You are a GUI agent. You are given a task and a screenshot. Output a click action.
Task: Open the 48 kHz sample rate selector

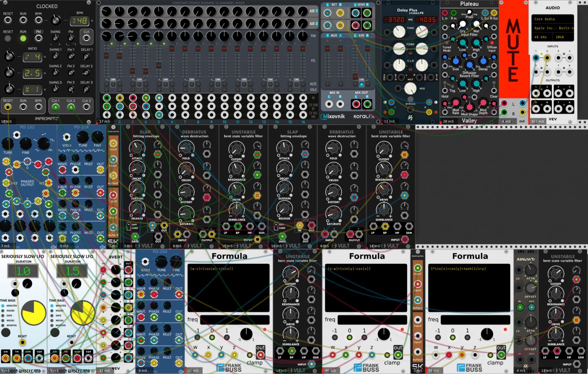[x=542, y=37]
